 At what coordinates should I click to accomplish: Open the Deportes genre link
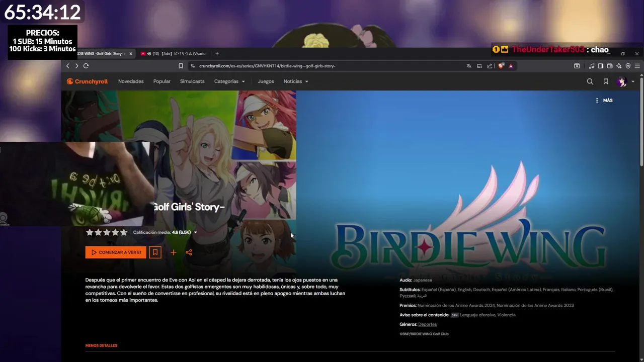point(427,324)
